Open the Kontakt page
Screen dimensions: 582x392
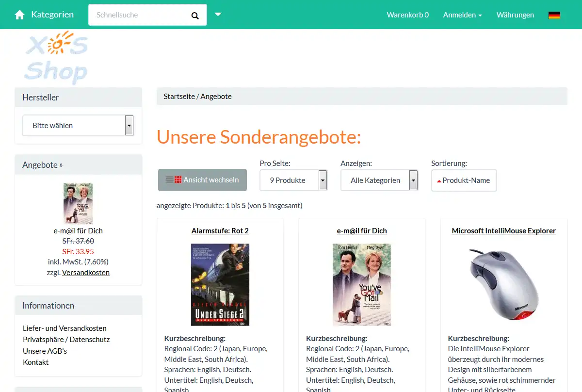pyautogui.click(x=36, y=362)
